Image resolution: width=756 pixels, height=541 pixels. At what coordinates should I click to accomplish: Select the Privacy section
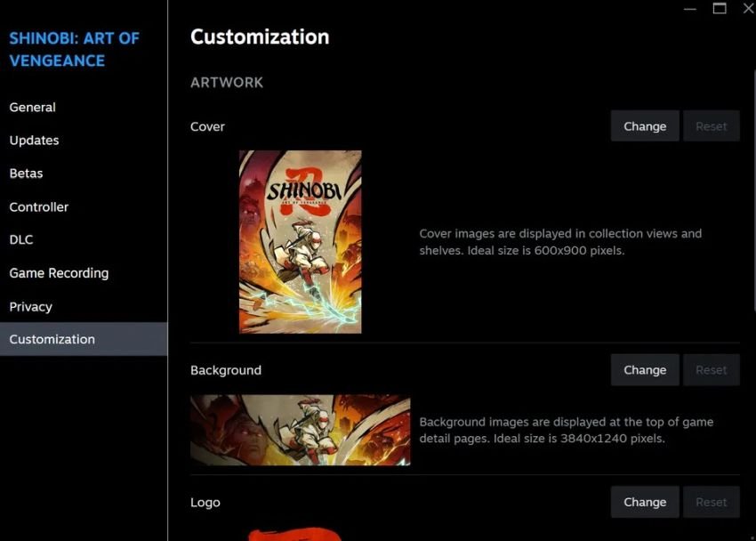[30, 307]
